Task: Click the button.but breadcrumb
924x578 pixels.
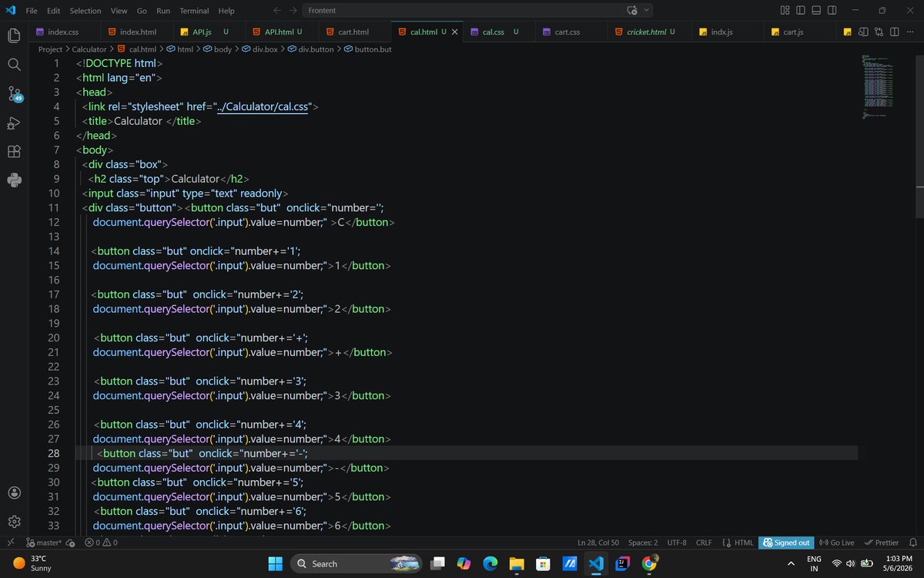Action: coord(367,49)
